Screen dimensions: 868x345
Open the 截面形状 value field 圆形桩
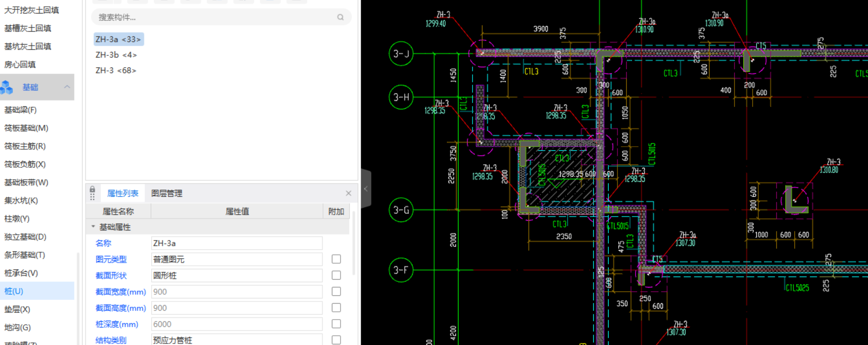[237, 276]
